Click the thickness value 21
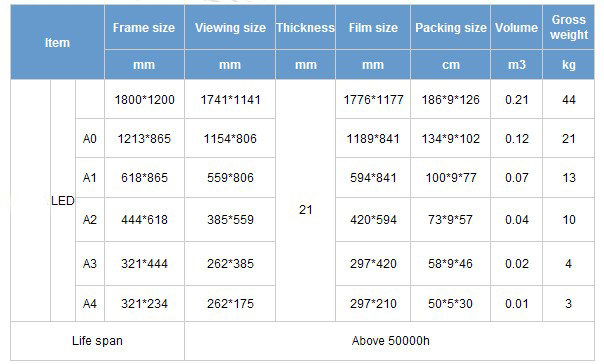Image resolution: width=604 pixels, height=364 pixels. point(305,210)
